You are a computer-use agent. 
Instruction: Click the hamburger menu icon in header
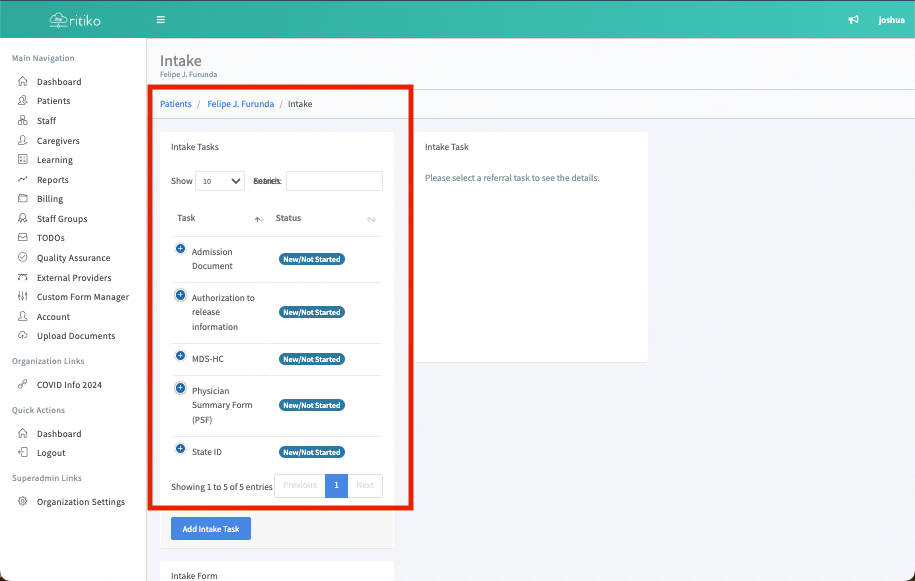click(161, 20)
